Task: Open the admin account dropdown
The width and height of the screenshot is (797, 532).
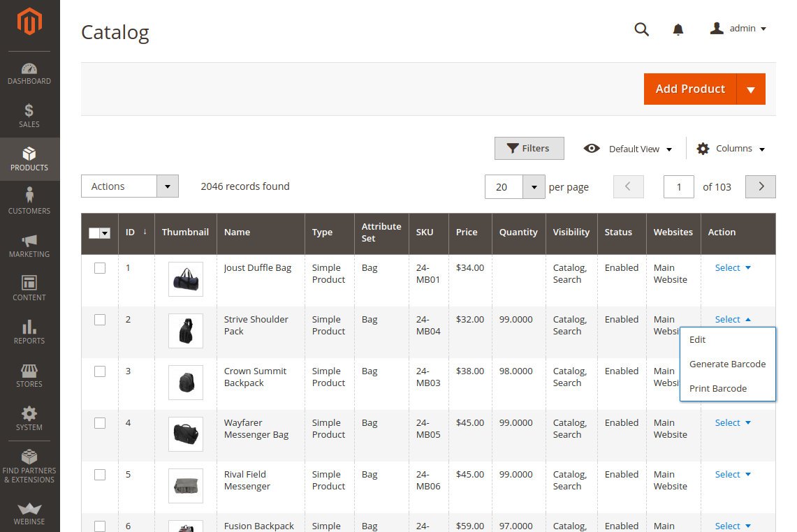Action: 747,29
